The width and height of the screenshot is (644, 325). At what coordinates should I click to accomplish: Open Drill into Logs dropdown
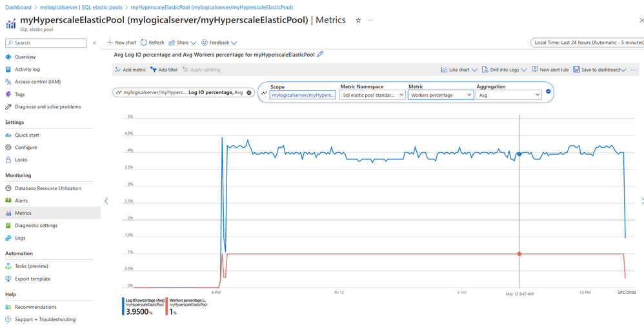[x=505, y=70]
